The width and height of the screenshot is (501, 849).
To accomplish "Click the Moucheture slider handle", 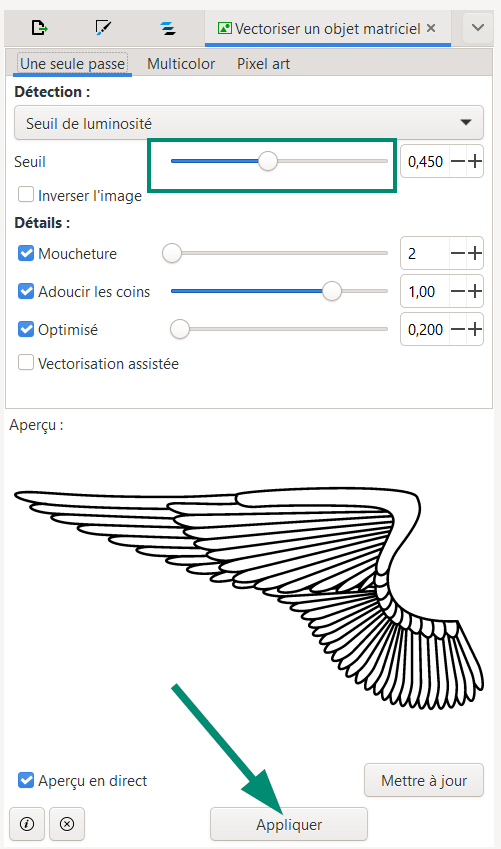I will point(172,253).
